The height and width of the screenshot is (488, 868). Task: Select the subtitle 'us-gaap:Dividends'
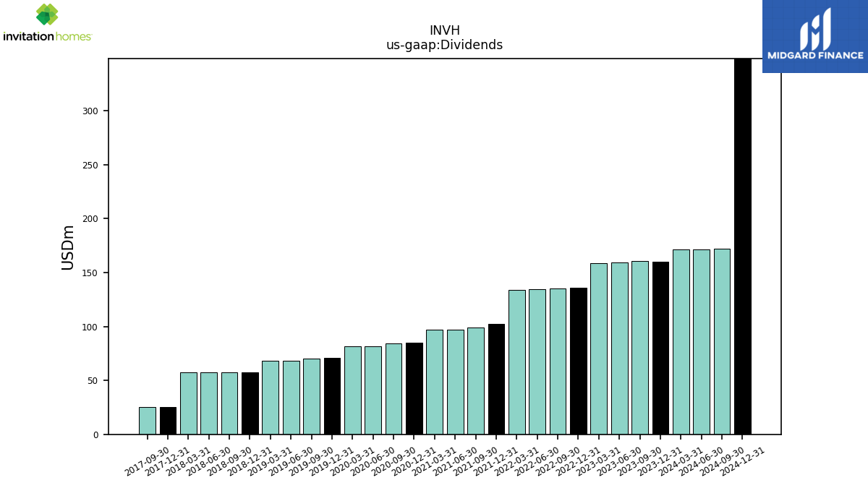(445, 46)
